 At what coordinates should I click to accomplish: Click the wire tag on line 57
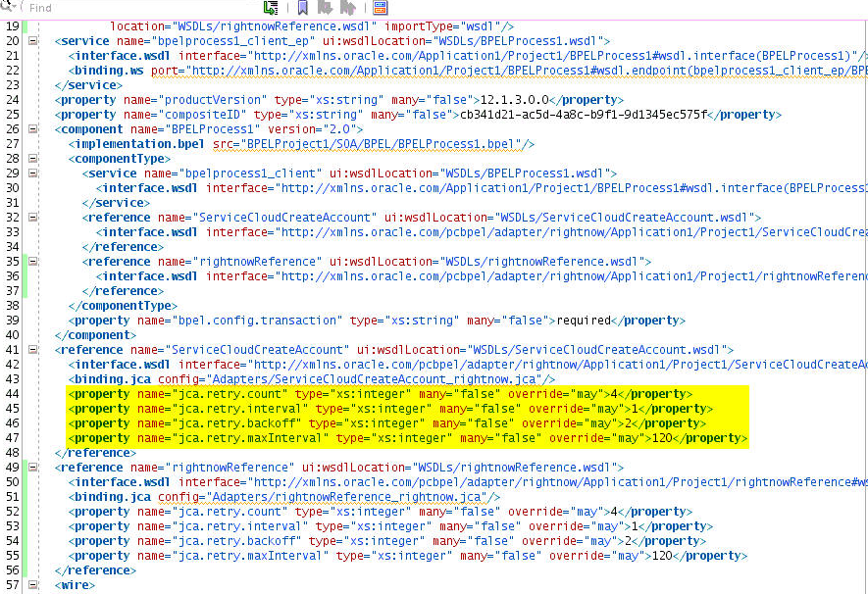coord(75,584)
